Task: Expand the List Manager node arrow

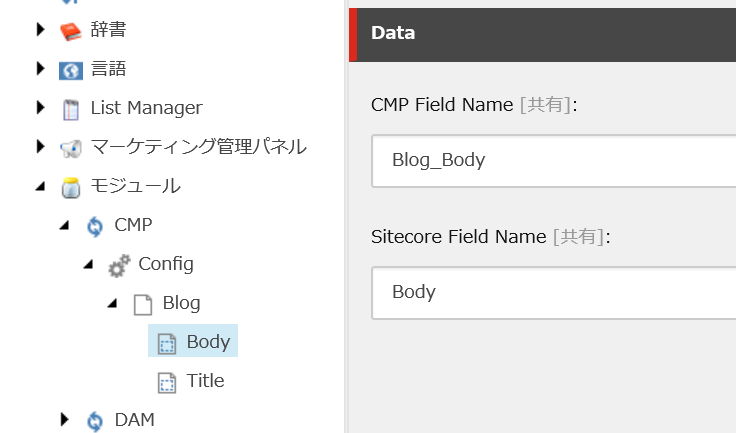Action: 41,108
